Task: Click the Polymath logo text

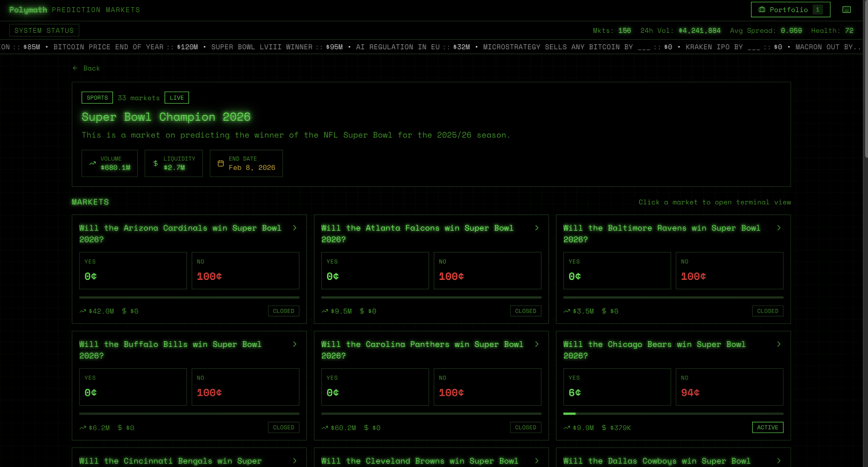Action: coord(28,10)
